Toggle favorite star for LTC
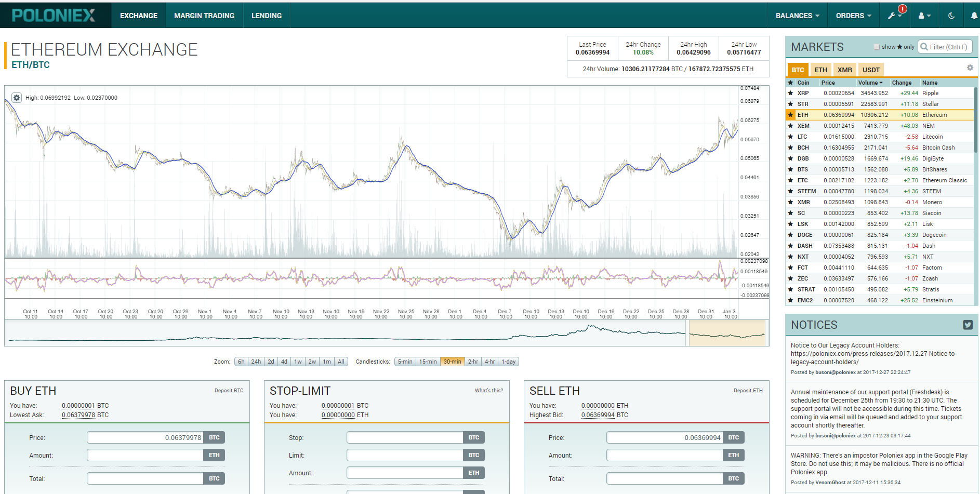This screenshot has width=980, height=494. point(790,137)
